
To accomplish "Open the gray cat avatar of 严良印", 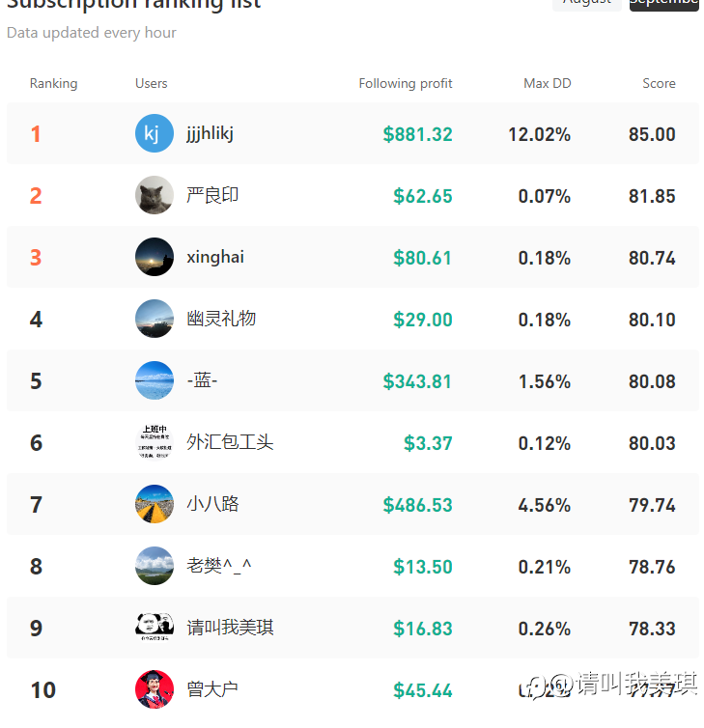I will [x=155, y=195].
